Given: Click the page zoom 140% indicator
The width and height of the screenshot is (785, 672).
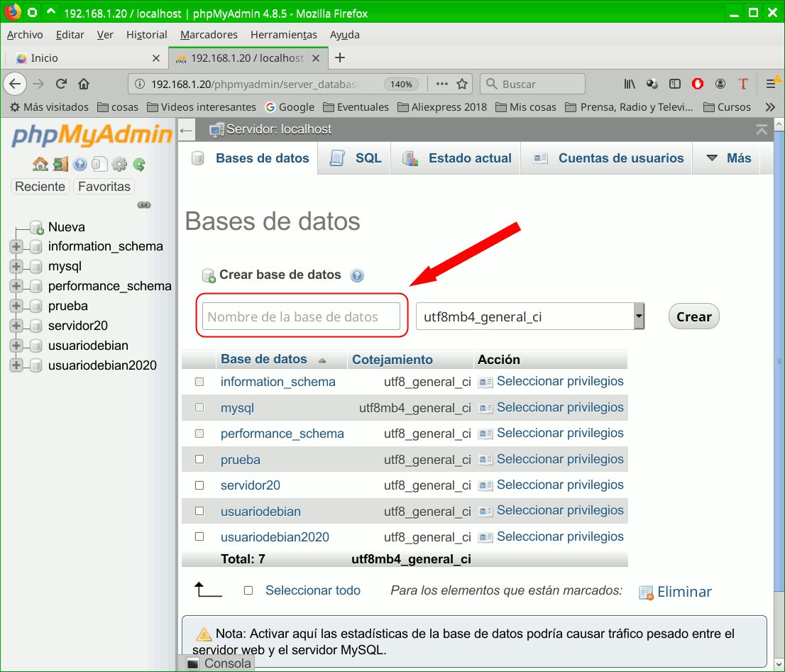Looking at the screenshot, I should 402,84.
